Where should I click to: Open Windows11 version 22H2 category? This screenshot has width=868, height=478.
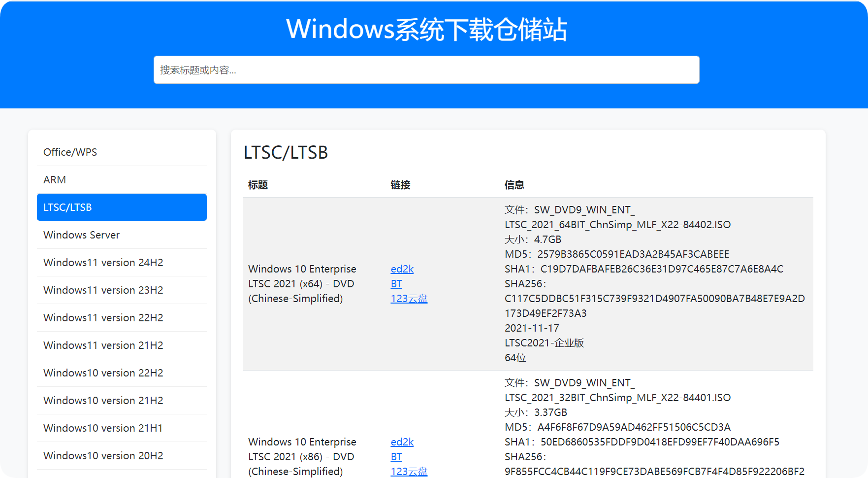pyautogui.click(x=122, y=318)
